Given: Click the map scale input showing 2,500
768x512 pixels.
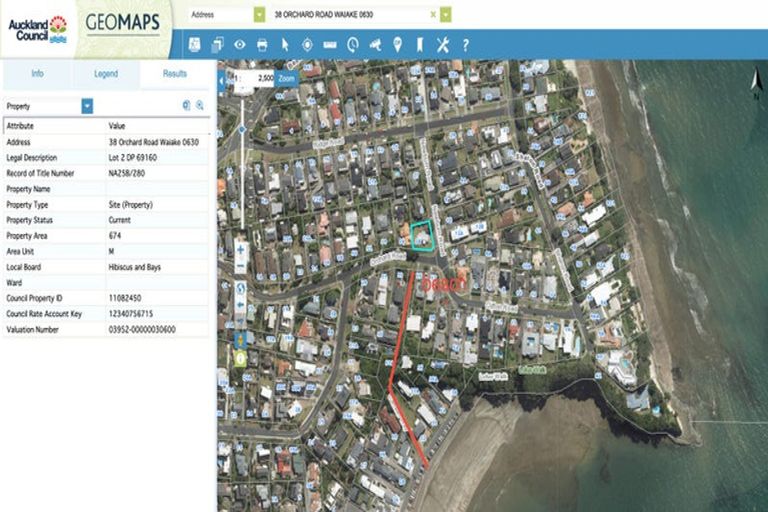Looking at the screenshot, I should pyautogui.click(x=253, y=78).
